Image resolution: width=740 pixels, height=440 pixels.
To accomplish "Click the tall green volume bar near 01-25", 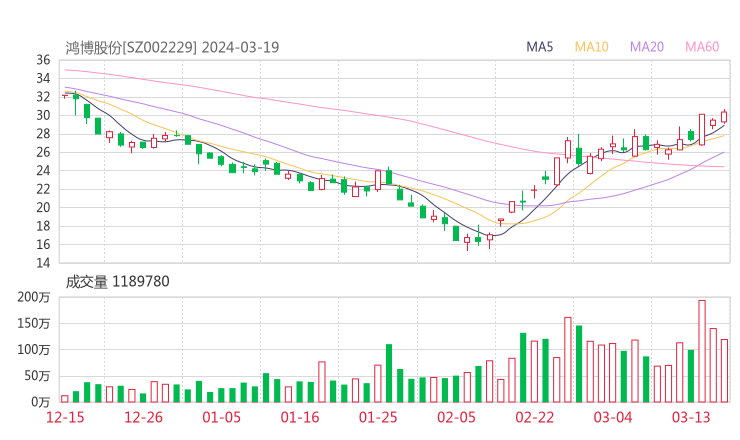I will pos(389,373).
